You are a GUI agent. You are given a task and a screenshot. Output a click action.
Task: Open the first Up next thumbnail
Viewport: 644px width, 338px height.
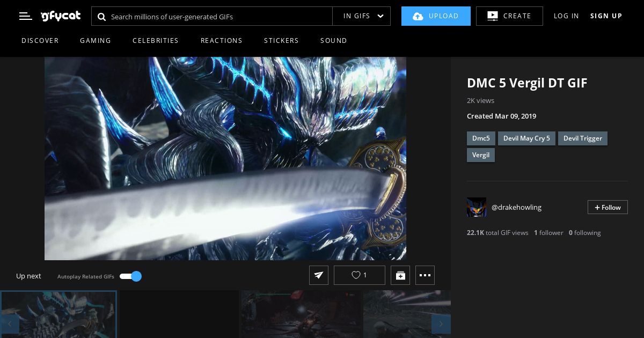coord(58,314)
